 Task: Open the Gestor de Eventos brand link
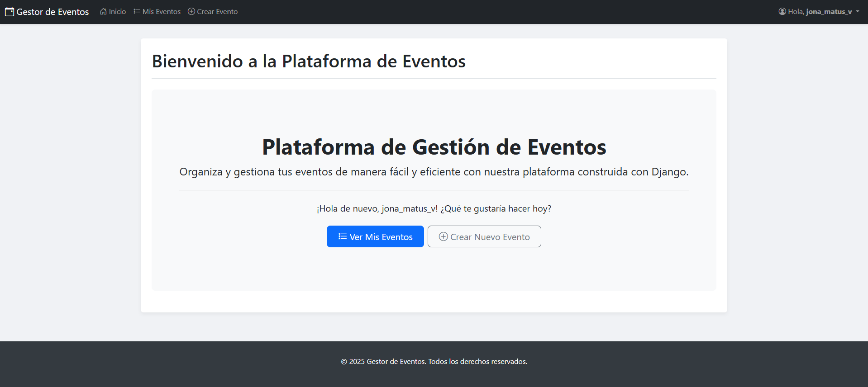[47, 12]
